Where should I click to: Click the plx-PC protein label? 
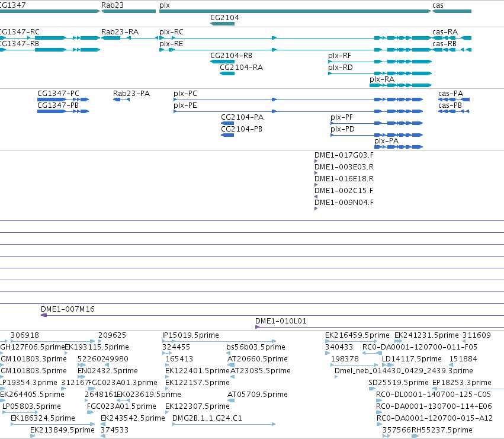185,94
